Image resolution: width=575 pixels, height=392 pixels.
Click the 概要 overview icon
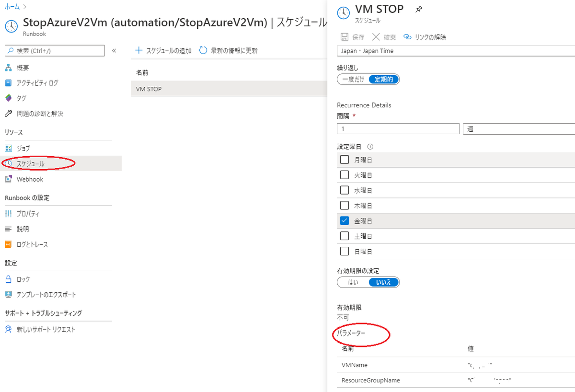click(8, 68)
